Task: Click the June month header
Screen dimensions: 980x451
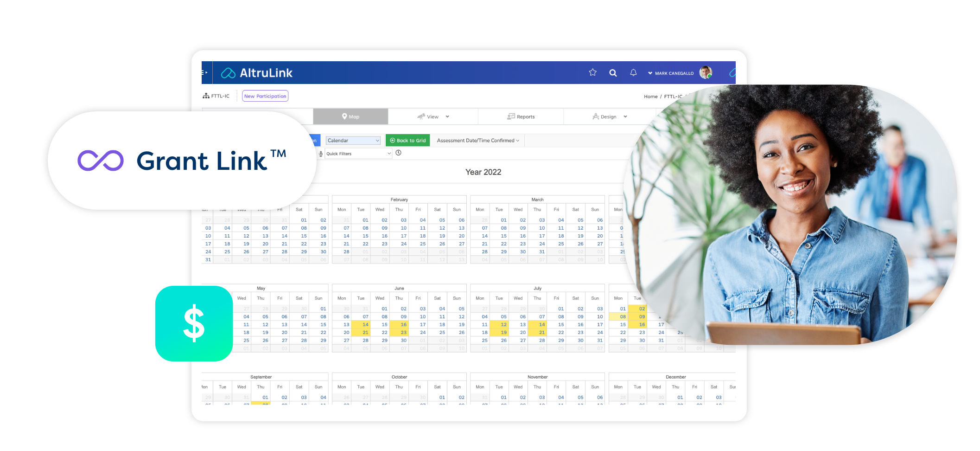Action: pos(399,289)
